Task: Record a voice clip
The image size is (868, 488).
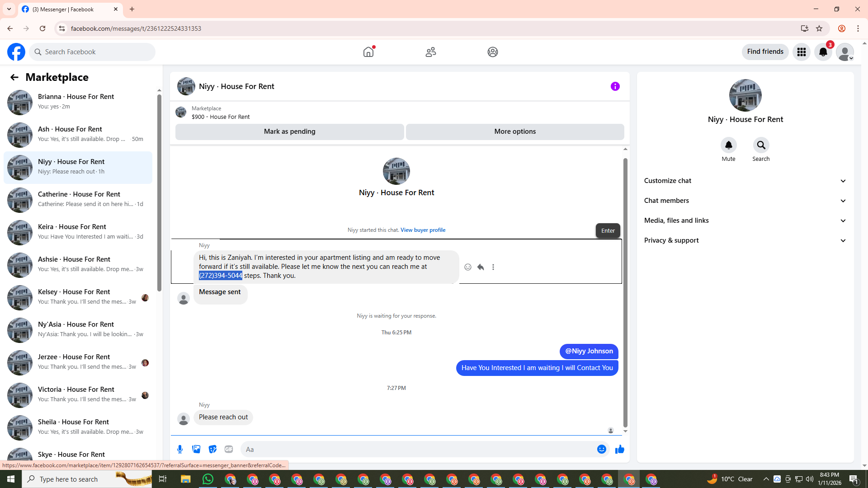Action: (x=180, y=449)
